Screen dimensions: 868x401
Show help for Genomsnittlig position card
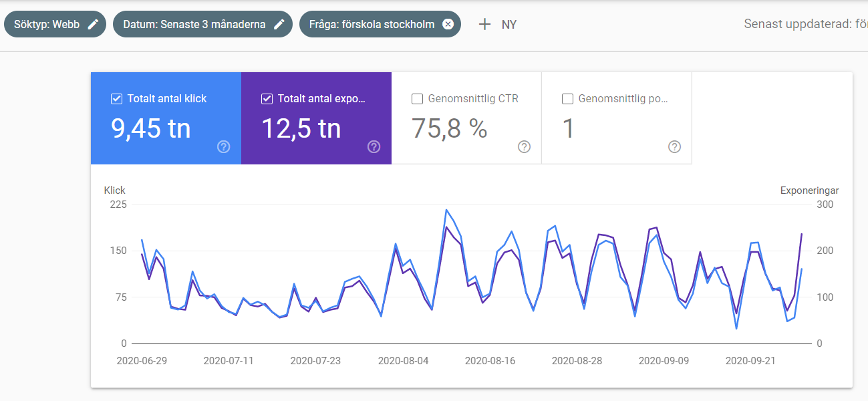coord(675,147)
